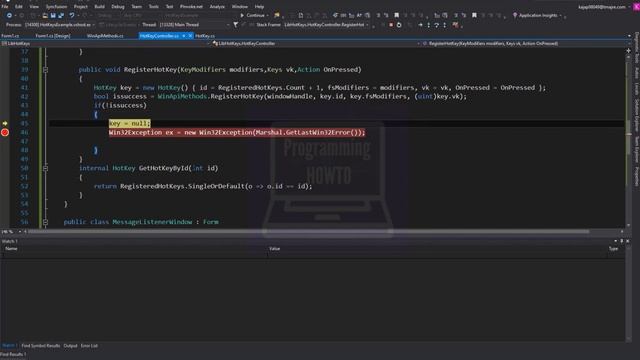The image size is (640, 360).
Task: Click the Value column header in Watch
Action: click(274, 249)
